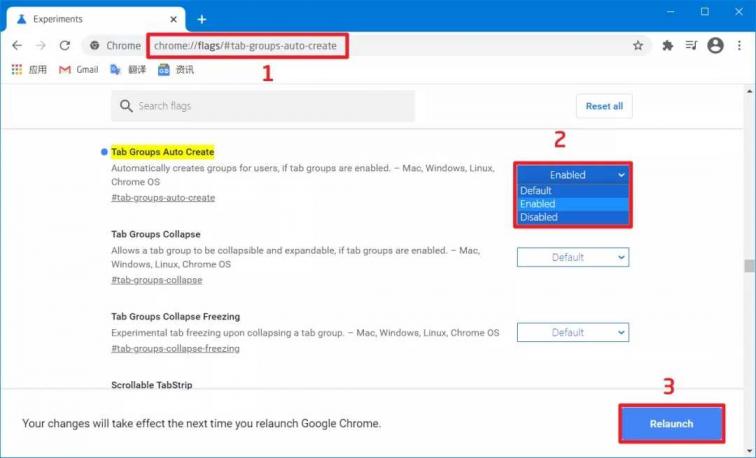Click the scrollbar up arrow
The width and height of the screenshot is (756, 458).
point(749,91)
